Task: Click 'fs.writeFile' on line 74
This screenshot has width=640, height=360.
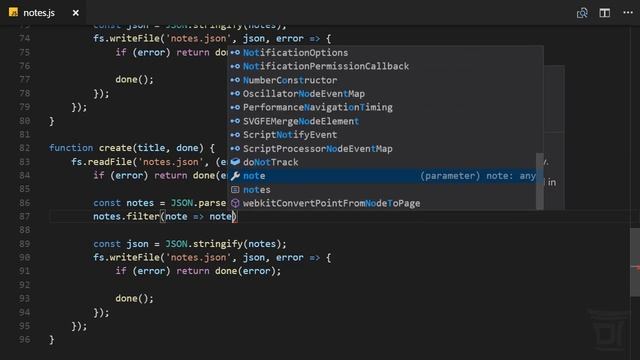Action: coord(127,39)
